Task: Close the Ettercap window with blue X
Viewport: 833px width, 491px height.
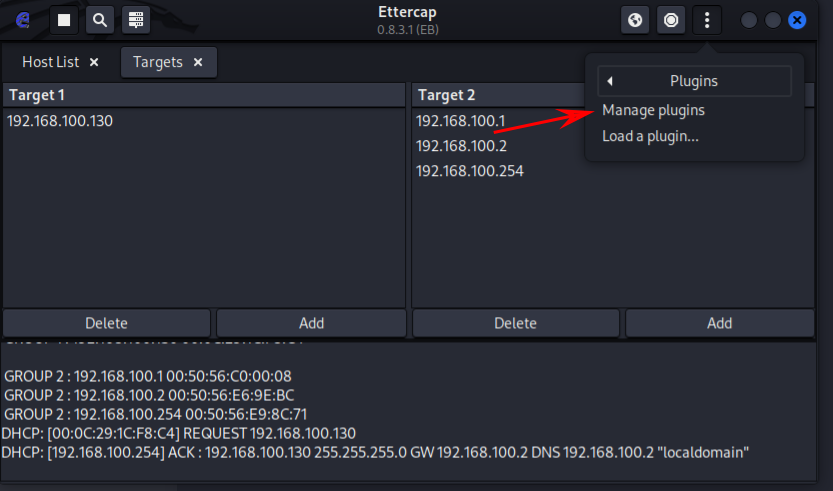Action: point(797,20)
